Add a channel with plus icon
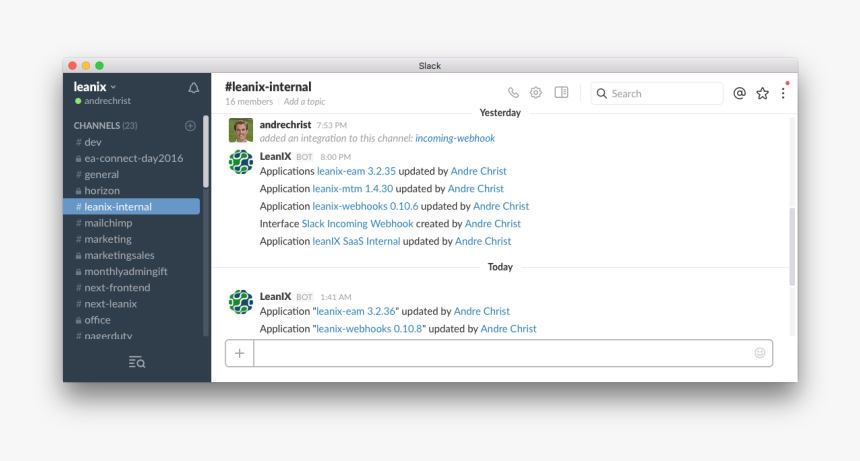The width and height of the screenshot is (860, 461). click(x=190, y=126)
